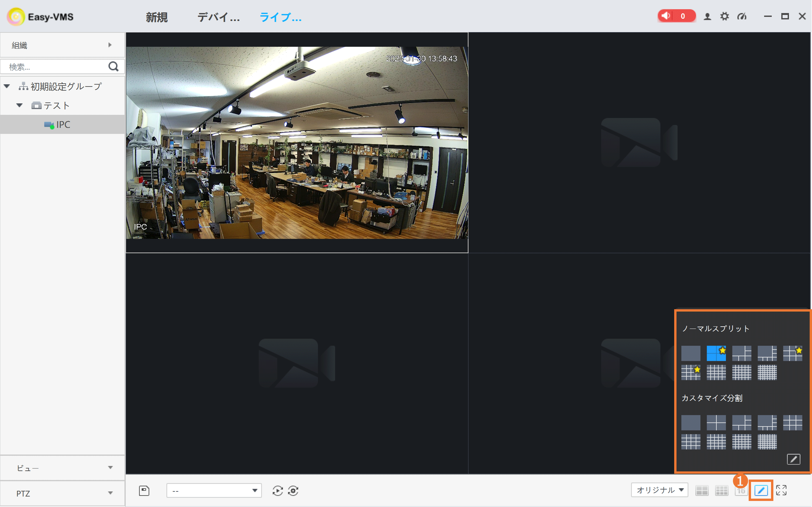Open the custom split editor pencil in popup
Screen dimensions: 812x507
[794, 459]
